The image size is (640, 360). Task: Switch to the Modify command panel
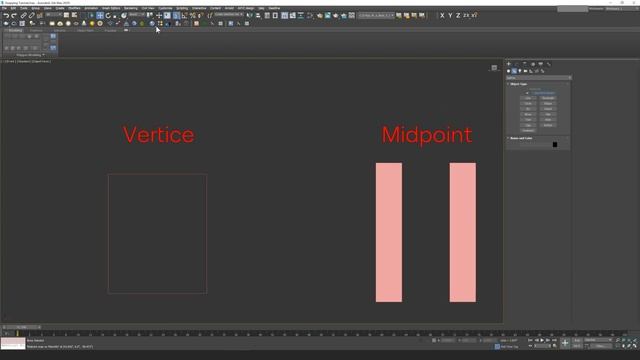tap(517, 64)
